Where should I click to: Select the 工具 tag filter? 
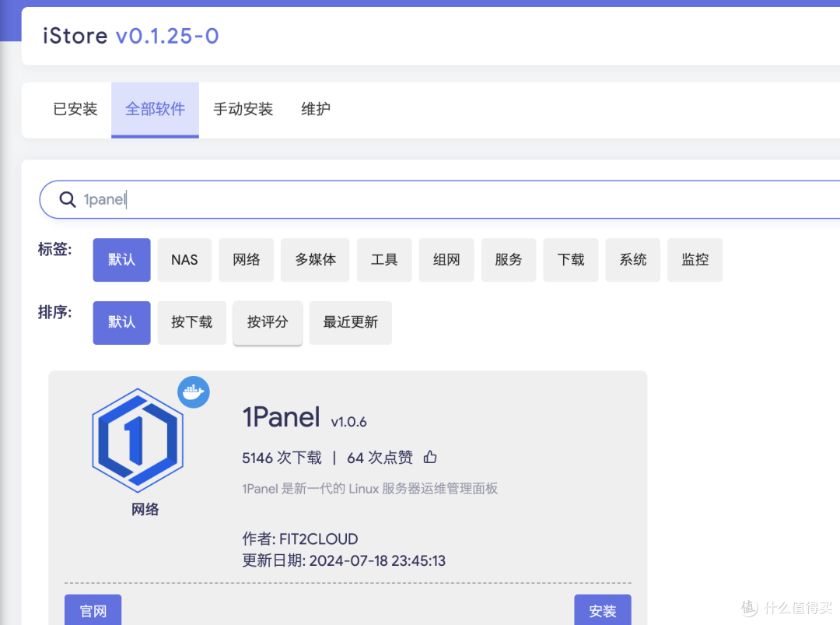[x=384, y=259]
